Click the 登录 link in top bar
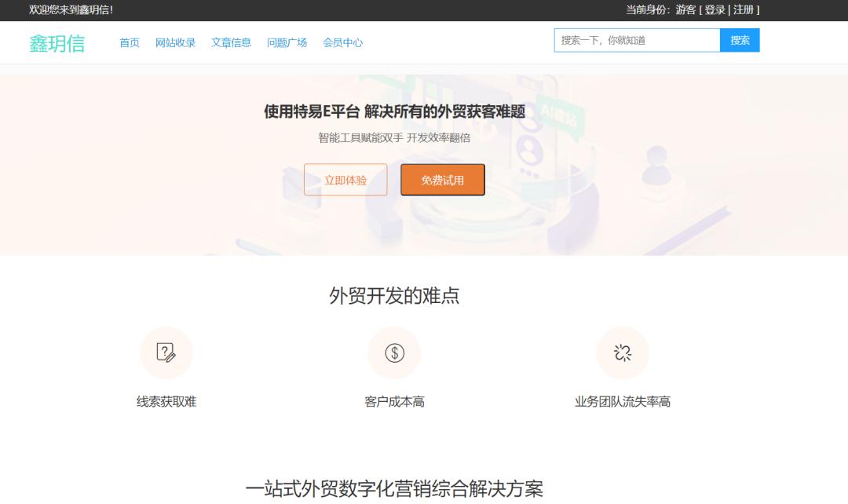848x504 pixels. point(715,10)
